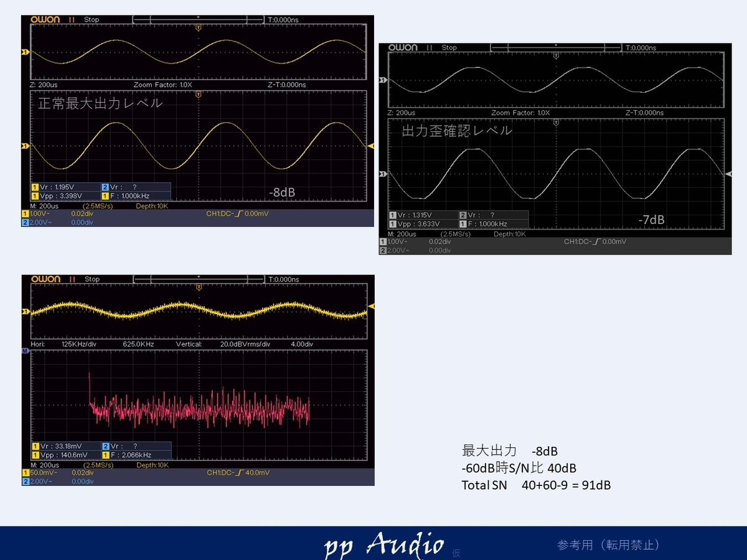Select the yellow CH1 arrow marker on the left
The width and height of the screenshot is (747, 560).
25,53
